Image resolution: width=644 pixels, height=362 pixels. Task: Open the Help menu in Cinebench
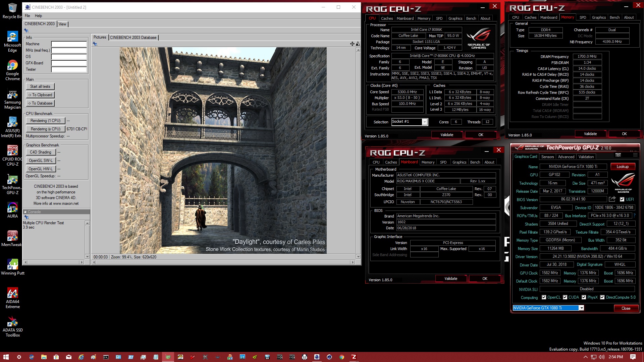click(x=38, y=16)
